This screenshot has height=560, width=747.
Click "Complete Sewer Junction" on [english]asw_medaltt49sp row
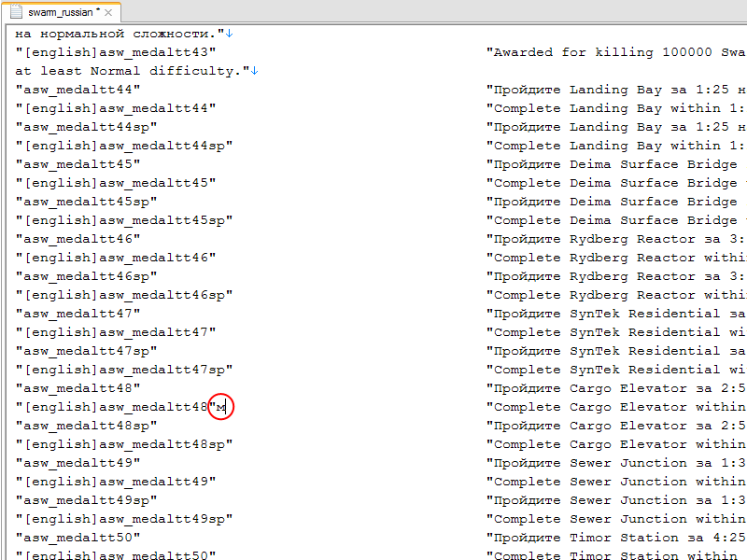pos(616,519)
